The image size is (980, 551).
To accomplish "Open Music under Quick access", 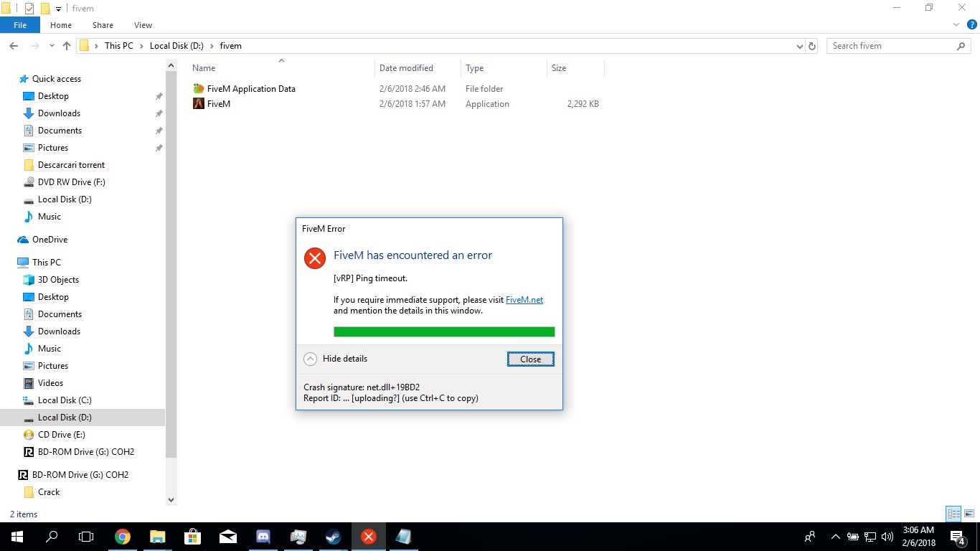I will [x=49, y=217].
